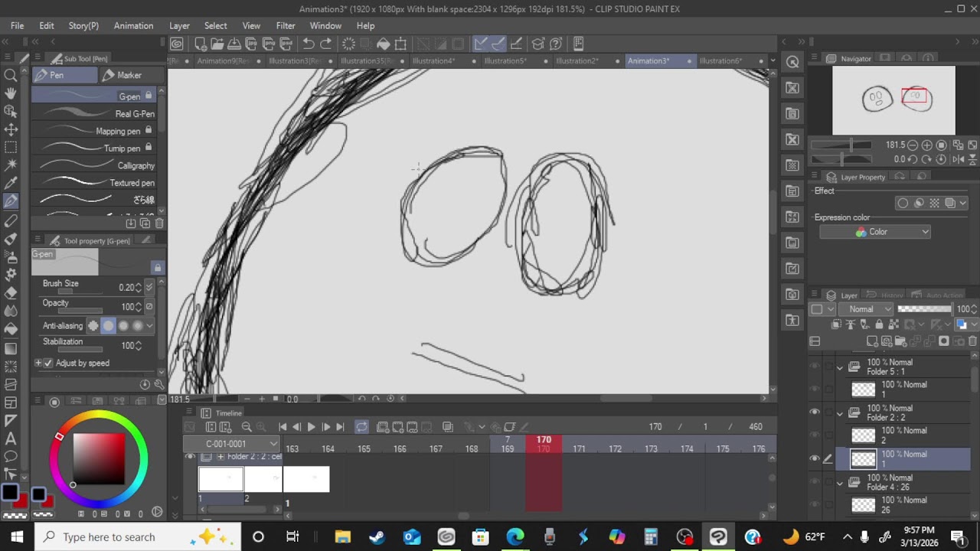This screenshot has height=551, width=980.
Task: Open Clip Studio launcher icon
Action: (x=177, y=44)
